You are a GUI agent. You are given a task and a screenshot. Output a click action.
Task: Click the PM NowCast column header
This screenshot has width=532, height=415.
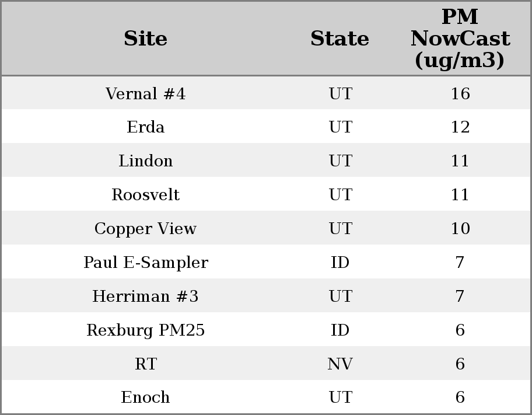click(x=460, y=39)
